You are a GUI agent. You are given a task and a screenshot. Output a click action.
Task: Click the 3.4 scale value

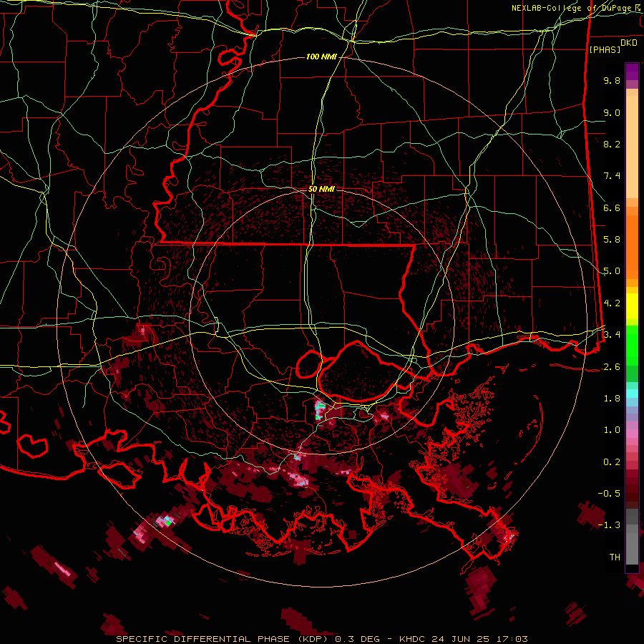(x=612, y=335)
